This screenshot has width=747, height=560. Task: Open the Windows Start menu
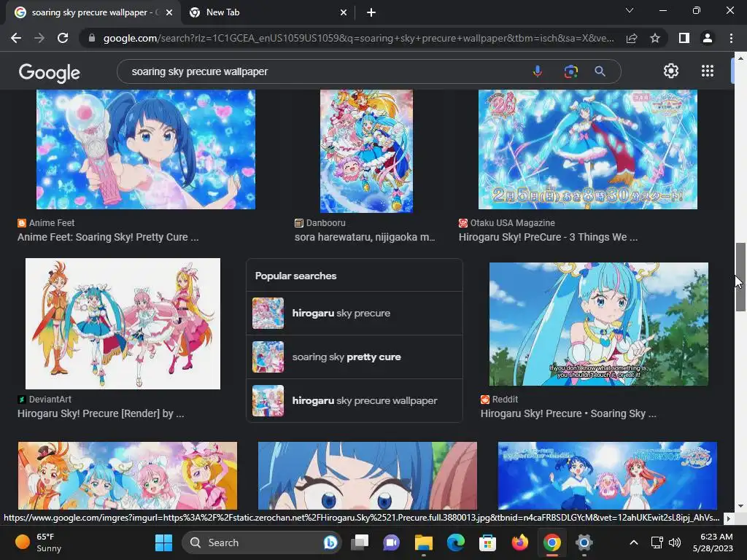coord(164,542)
